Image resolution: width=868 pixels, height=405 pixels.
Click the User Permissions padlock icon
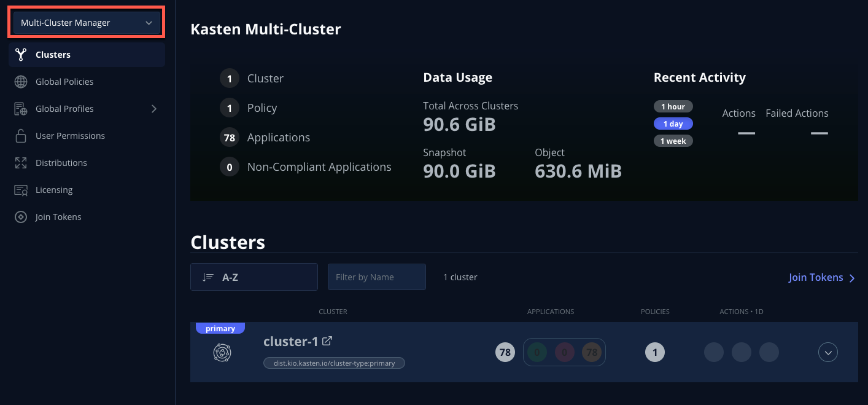tap(21, 136)
